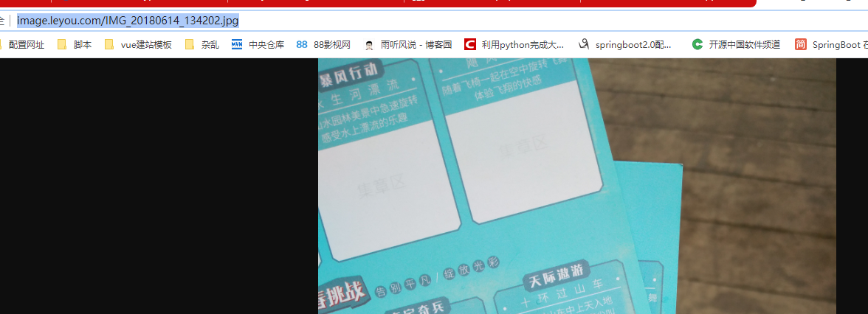Screen dimensions: 868x314
Task: Click the displayed photo of blue stamp cards
Action: point(577,186)
